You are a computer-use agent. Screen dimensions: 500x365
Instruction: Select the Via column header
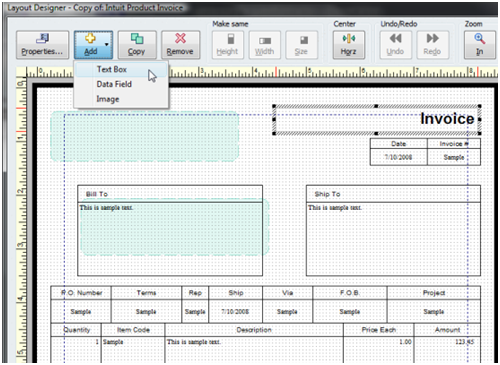click(x=287, y=293)
